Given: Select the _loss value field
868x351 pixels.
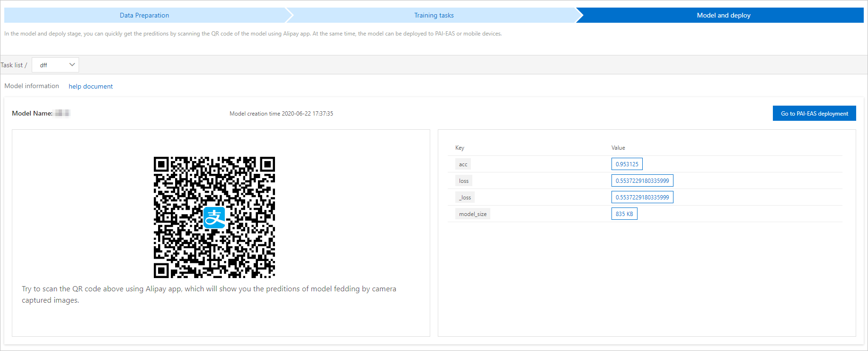Looking at the screenshot, I should 642,197.
